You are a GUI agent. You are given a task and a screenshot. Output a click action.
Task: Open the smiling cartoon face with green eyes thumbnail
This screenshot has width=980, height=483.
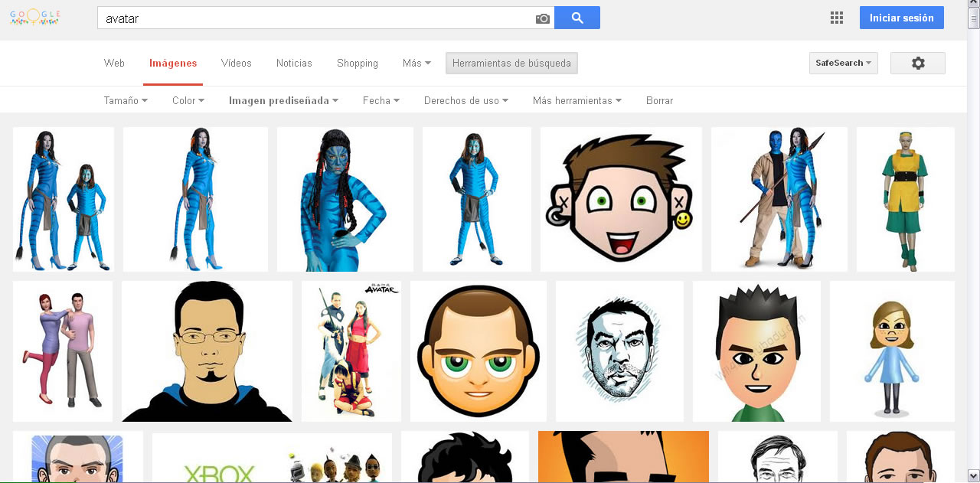(x=621, y=199)
